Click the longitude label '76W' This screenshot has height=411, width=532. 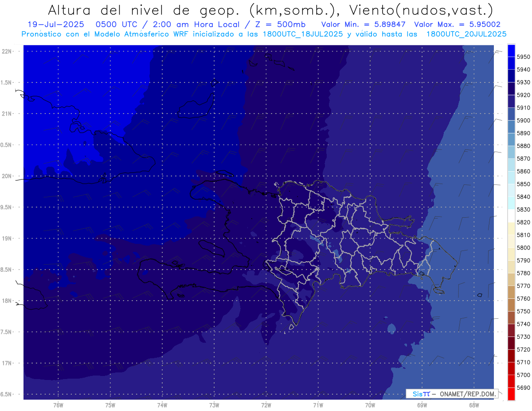58,405
